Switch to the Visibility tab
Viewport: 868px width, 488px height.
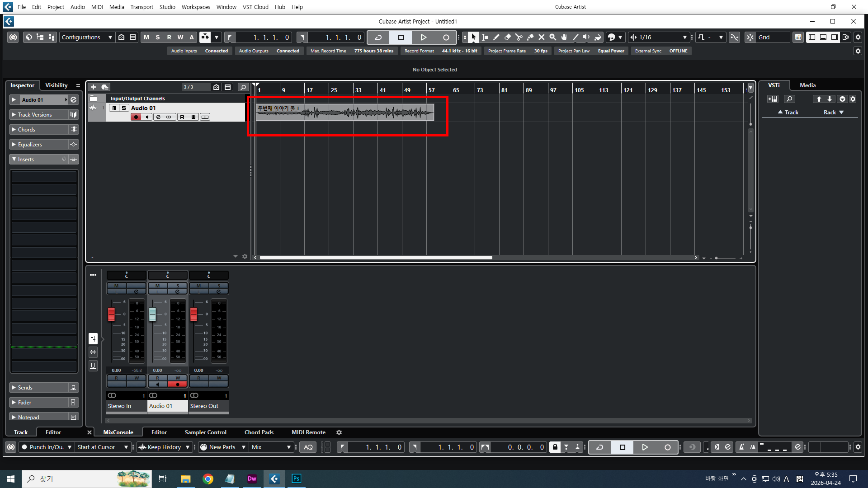click(57, 85)
